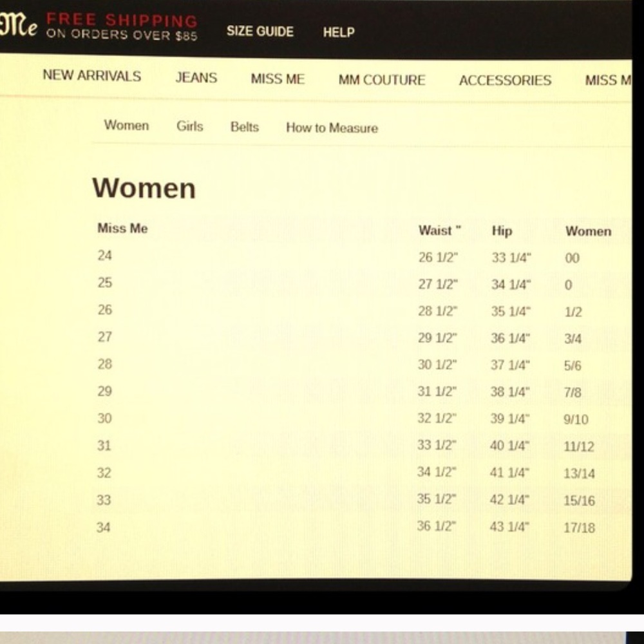
Task: Select Miss Me size 25
Action: tap(105, 283)
